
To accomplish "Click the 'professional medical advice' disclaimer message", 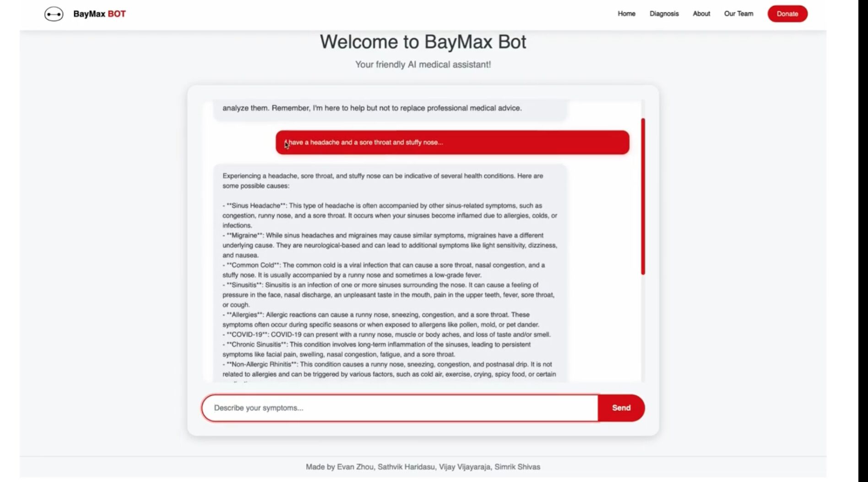I will click(390, 110).
